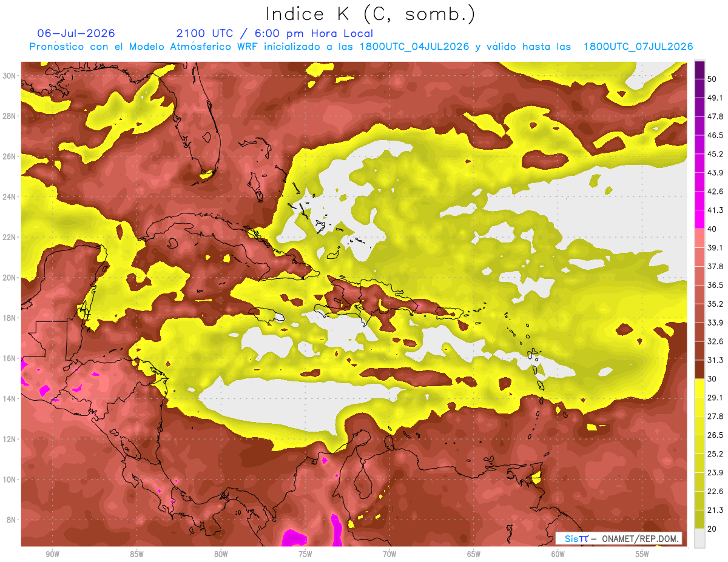Click the 55W longitude label

tap(642, 554)
